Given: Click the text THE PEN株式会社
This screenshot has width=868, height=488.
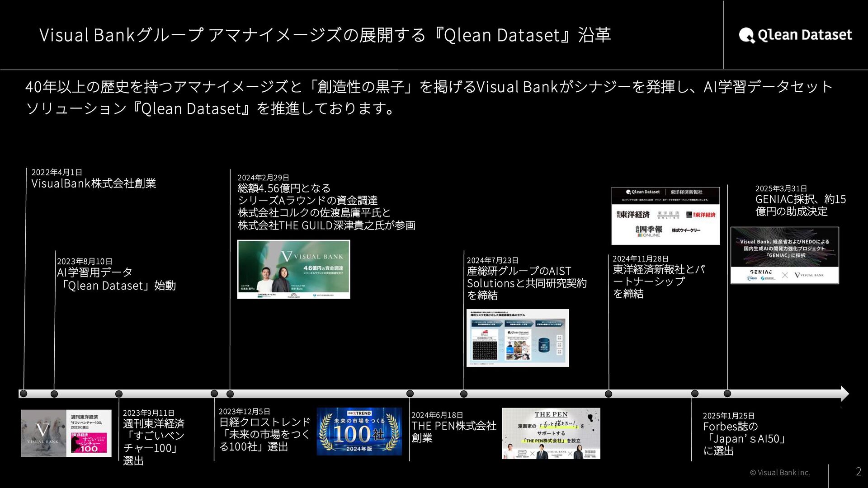Looking at the screenshot, I should point(454,426).
